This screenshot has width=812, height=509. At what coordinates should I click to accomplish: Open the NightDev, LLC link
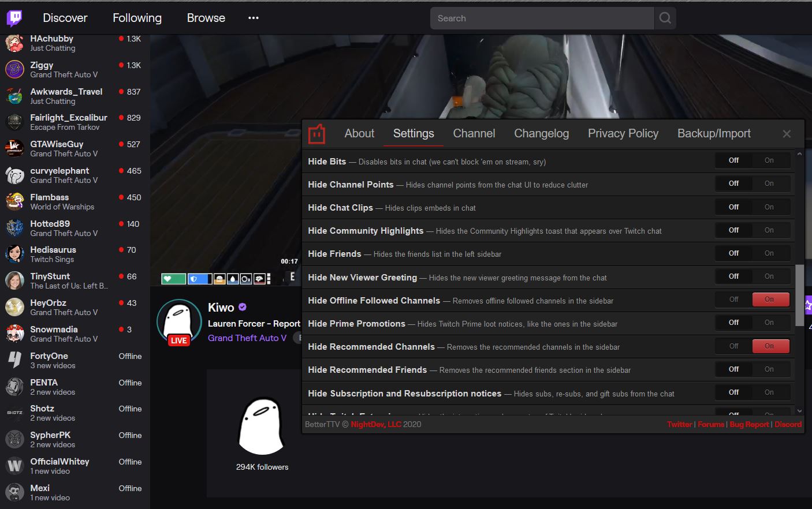[376, 424]
